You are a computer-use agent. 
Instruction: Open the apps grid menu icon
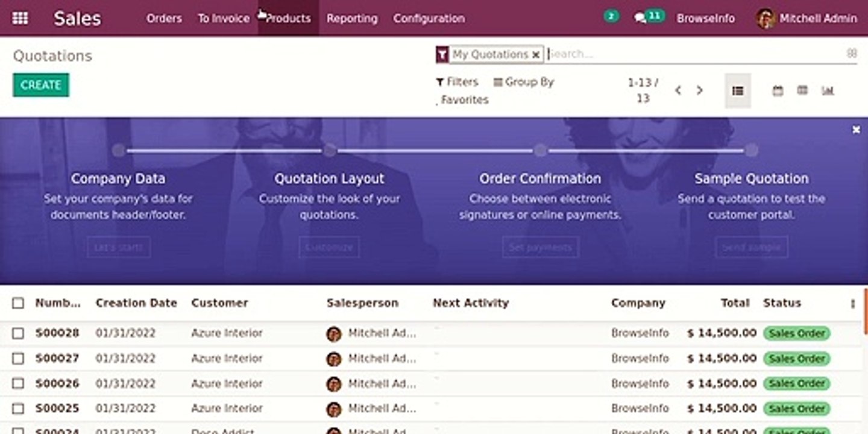[x=20, y=18]
